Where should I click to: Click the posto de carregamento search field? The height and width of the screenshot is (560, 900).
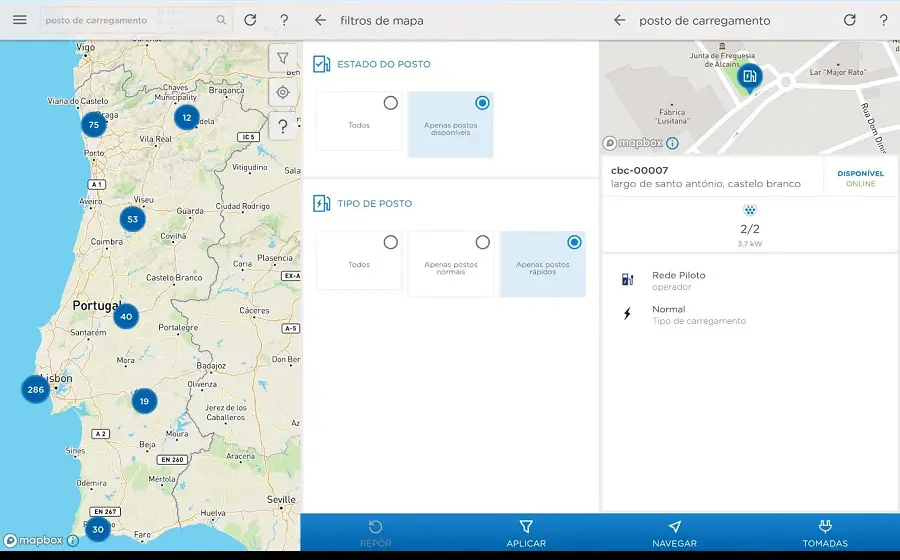[x=130, y=20]
